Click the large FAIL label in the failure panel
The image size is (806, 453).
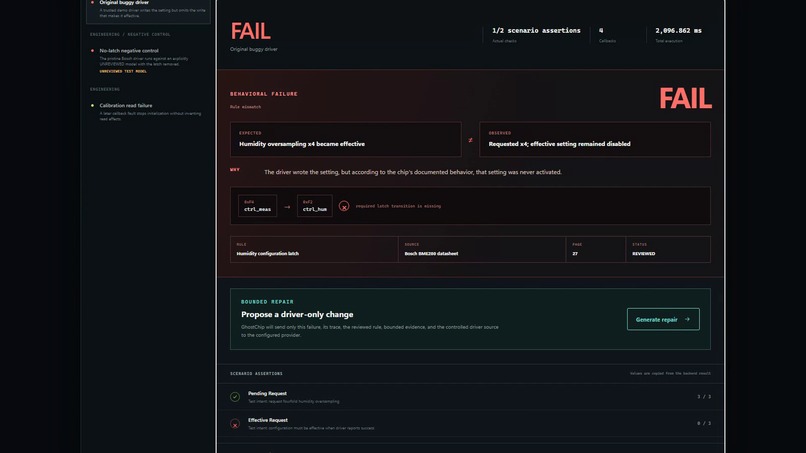tap(685, 98)
